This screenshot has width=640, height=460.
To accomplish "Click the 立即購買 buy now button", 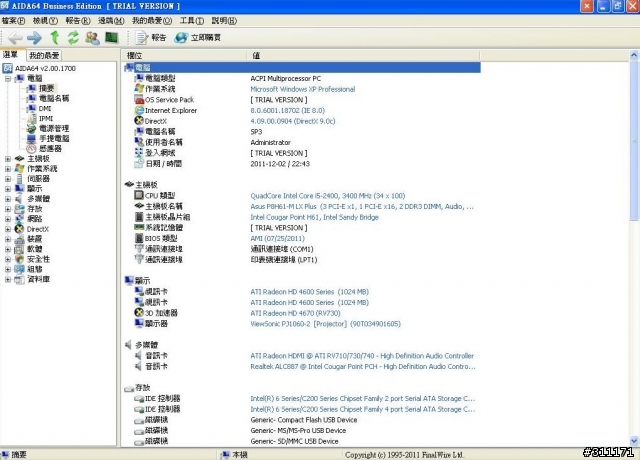I will click(x=198, y=38).
